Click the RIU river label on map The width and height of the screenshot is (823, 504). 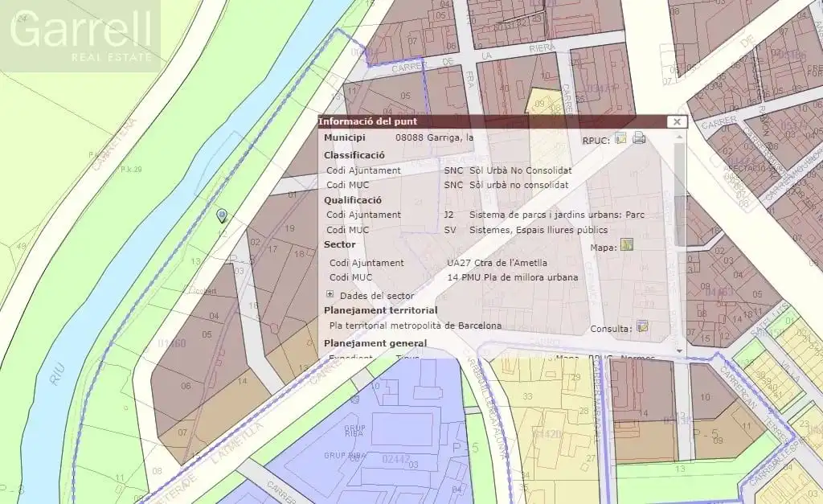click(x=57, y=373)
